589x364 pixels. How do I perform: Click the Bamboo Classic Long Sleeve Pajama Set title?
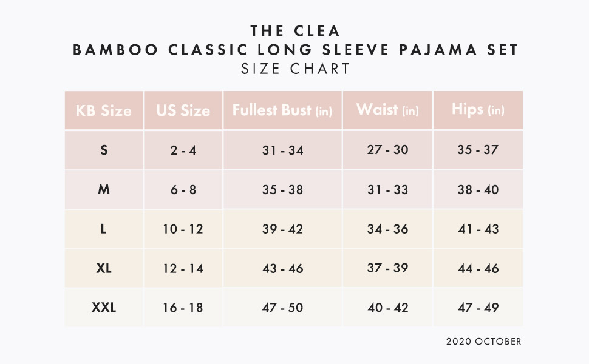(296, 50)
